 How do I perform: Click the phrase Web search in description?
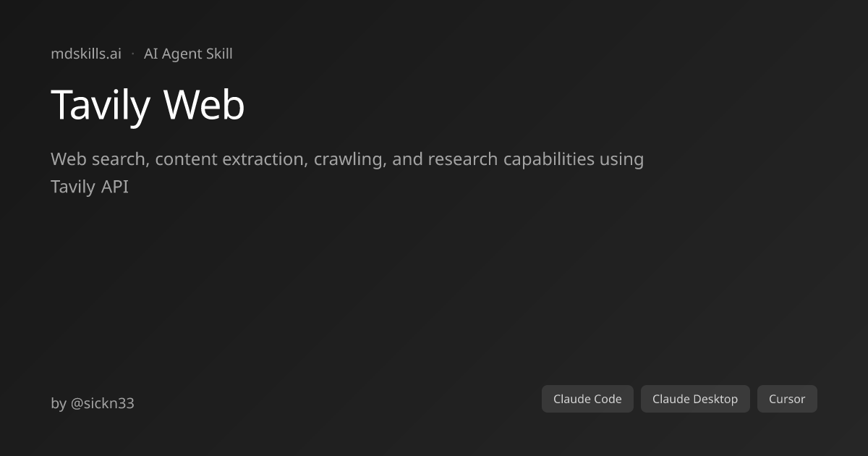(x=100, y=159)
